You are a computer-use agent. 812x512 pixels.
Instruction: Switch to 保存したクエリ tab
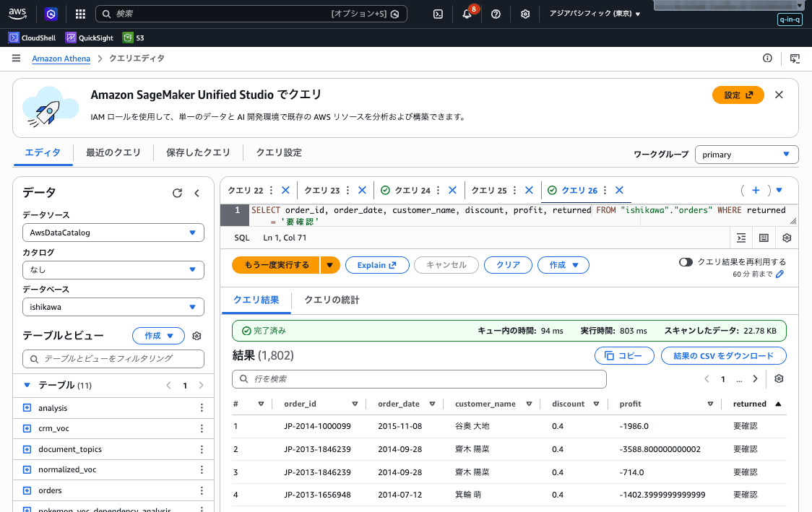coord(198,152)
